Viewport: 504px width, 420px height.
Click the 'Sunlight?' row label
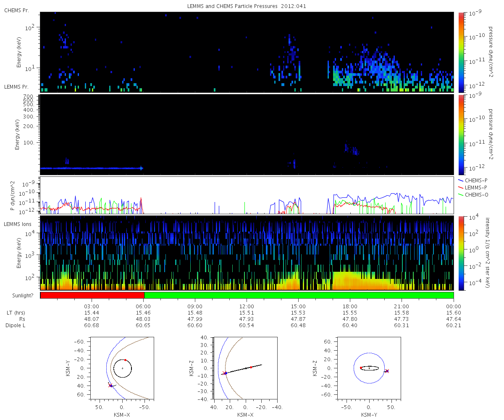pos(22,296)
